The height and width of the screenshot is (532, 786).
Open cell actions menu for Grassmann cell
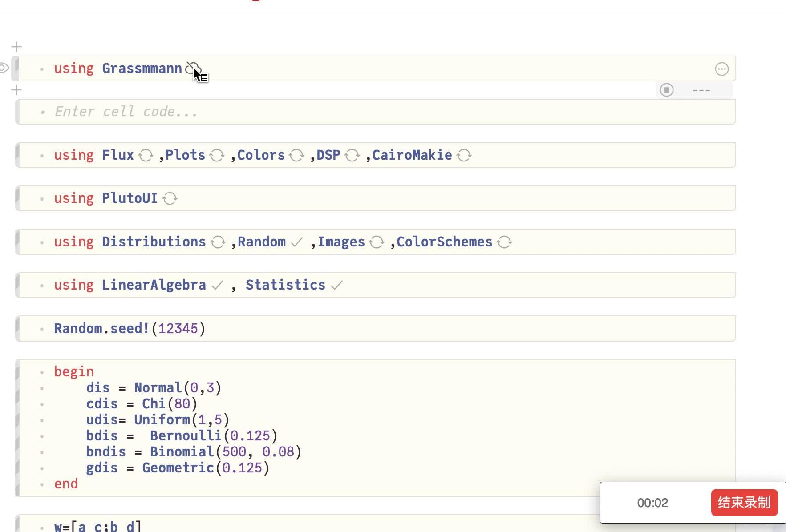pyautogui.click(x=721, y=69)
